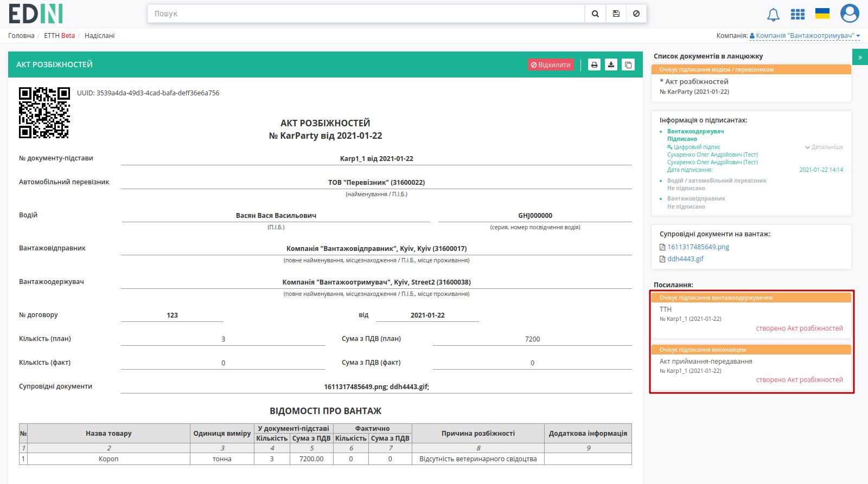Click in the Пошук search field
Image resolution: width=868 pixels, height=484 pixels.
[366, 14]
